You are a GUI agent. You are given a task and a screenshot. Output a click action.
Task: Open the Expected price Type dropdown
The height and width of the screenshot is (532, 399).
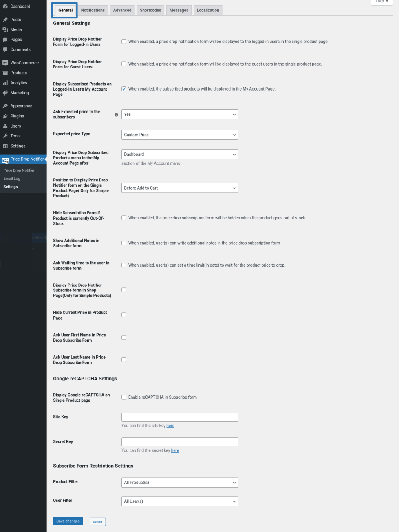tap(180, 135)
